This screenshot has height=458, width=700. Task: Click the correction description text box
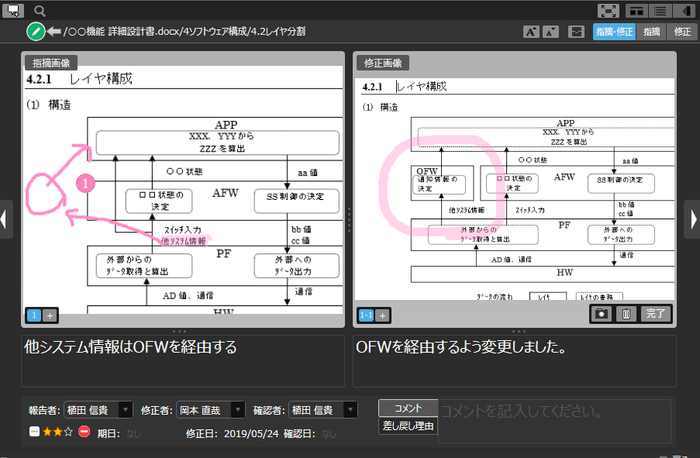514,361
